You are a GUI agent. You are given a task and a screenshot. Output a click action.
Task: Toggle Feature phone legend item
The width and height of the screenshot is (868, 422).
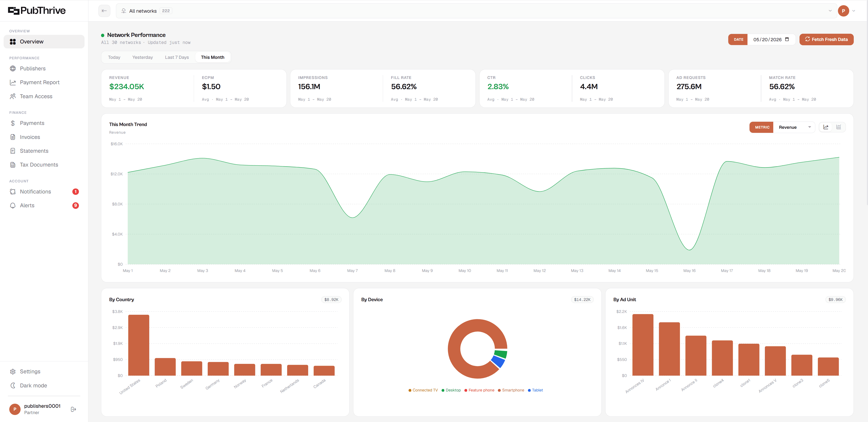coord(479,390)
